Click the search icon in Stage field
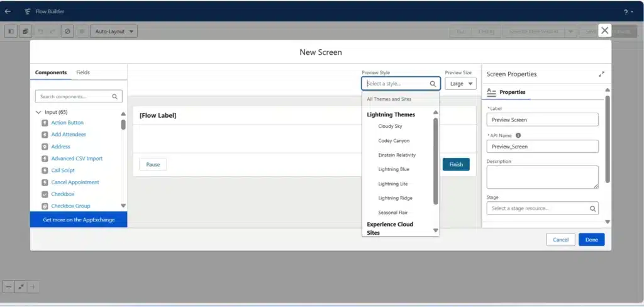 [592, 208]
